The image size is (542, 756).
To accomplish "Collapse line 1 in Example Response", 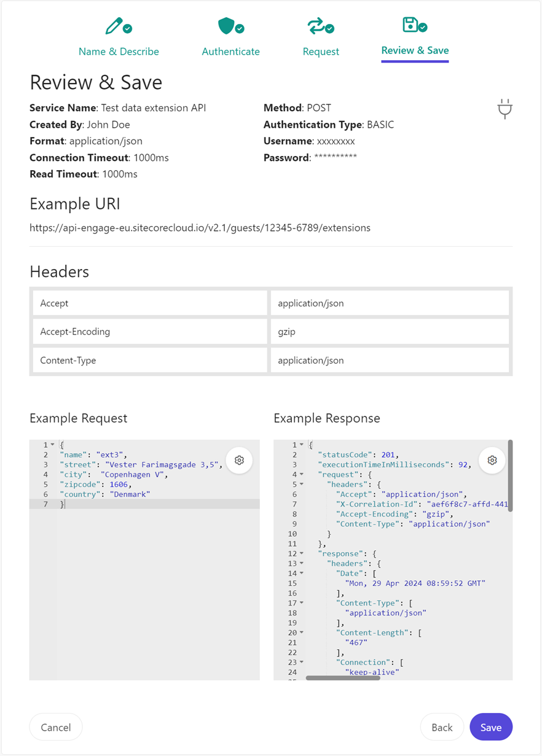I will coord(302,445).
